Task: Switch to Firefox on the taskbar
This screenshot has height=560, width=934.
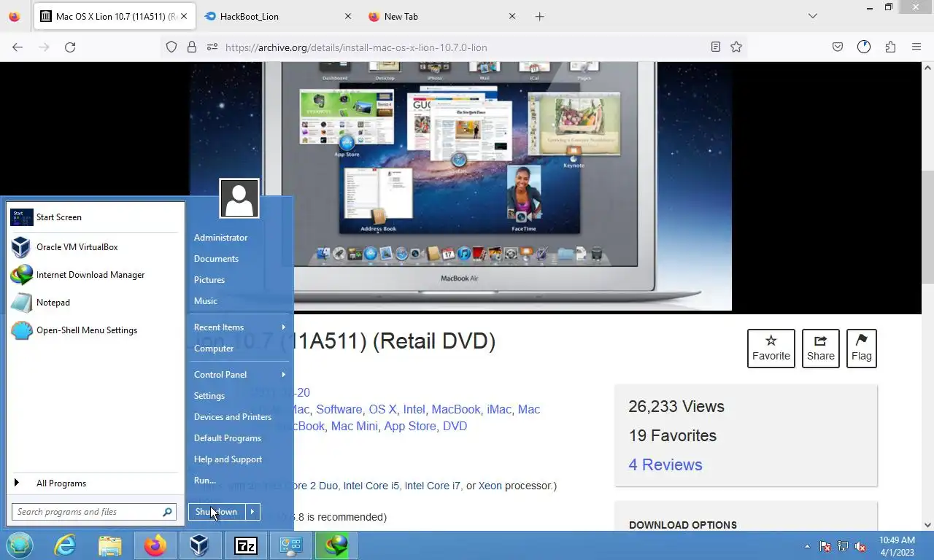Action: (155, 545)
